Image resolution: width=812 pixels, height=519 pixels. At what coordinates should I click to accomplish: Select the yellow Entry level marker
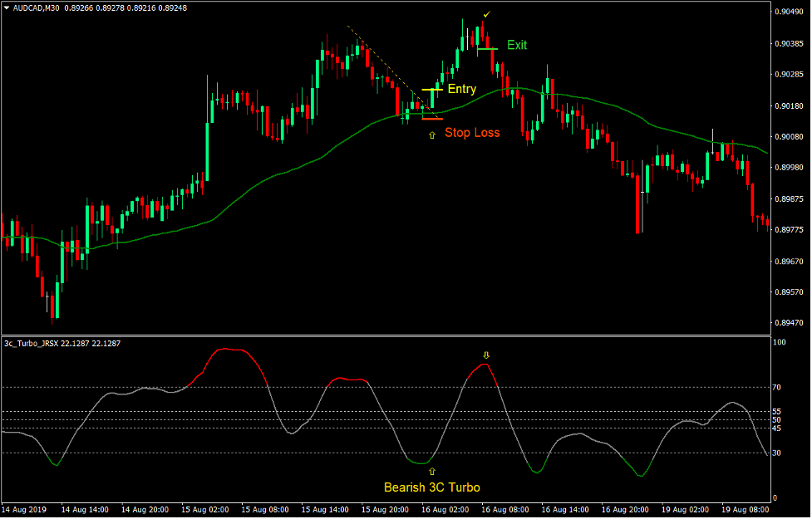tap(429, 89)
